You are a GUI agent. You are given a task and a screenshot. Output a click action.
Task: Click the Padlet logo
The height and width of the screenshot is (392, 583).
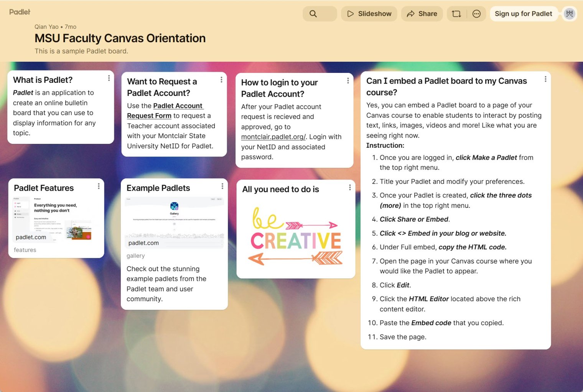(20, 12)
